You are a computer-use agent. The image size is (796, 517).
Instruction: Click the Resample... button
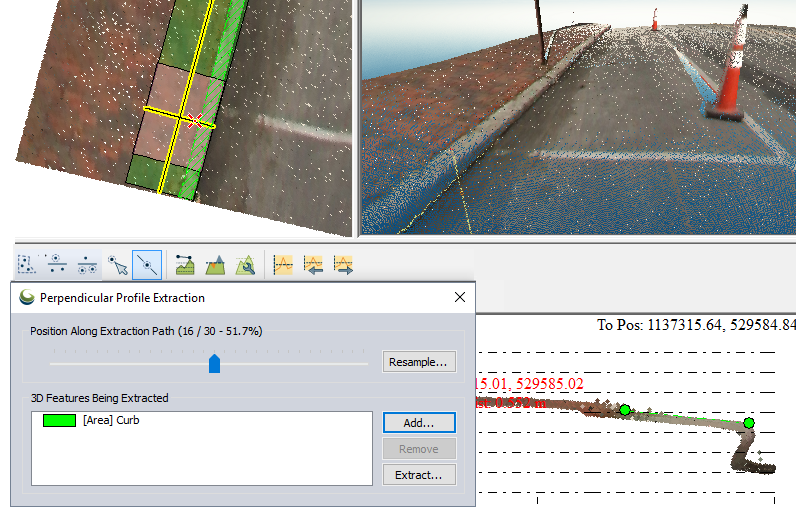point(419,362)
